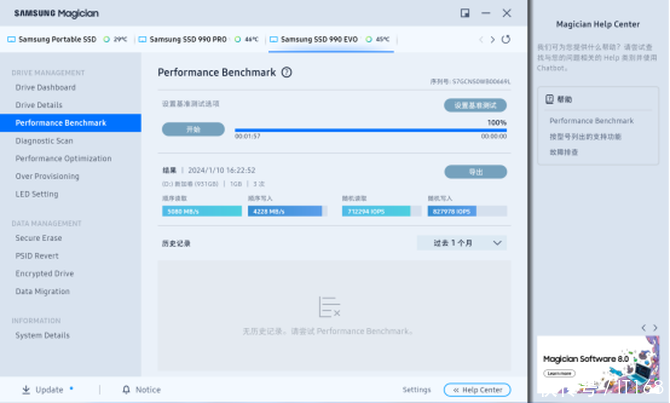Open the Magician Software 8.0 banner
This screenshot has height=403, width=670.
point(598,358)
